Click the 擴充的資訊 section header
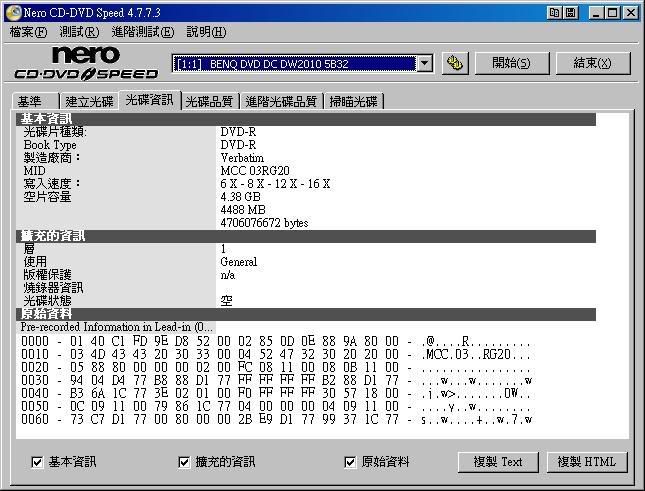Viewport: 645px width, 491px height. (x=306, y=236)
